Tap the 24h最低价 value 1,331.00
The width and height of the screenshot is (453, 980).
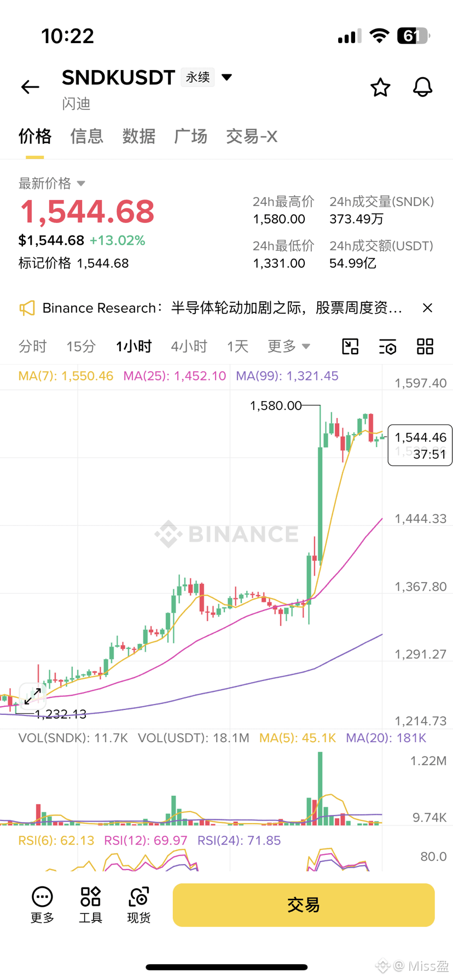(279, 263)
